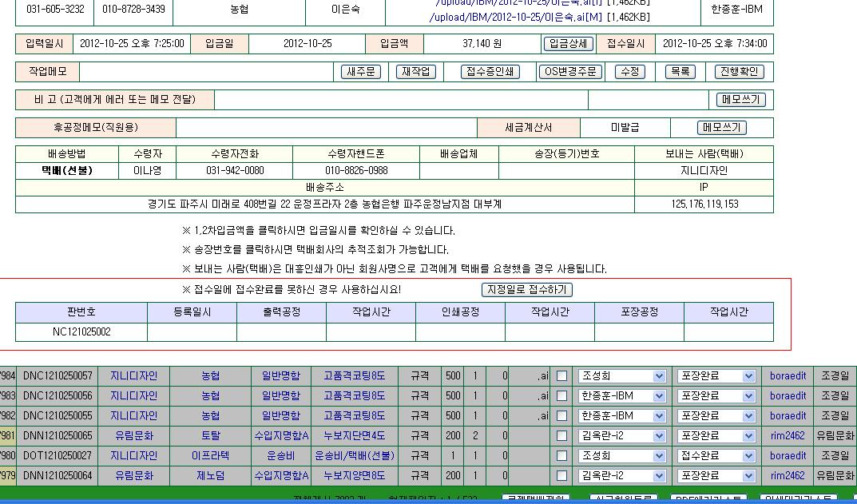Tick the checkbox for order DNN1210250065

562,436
